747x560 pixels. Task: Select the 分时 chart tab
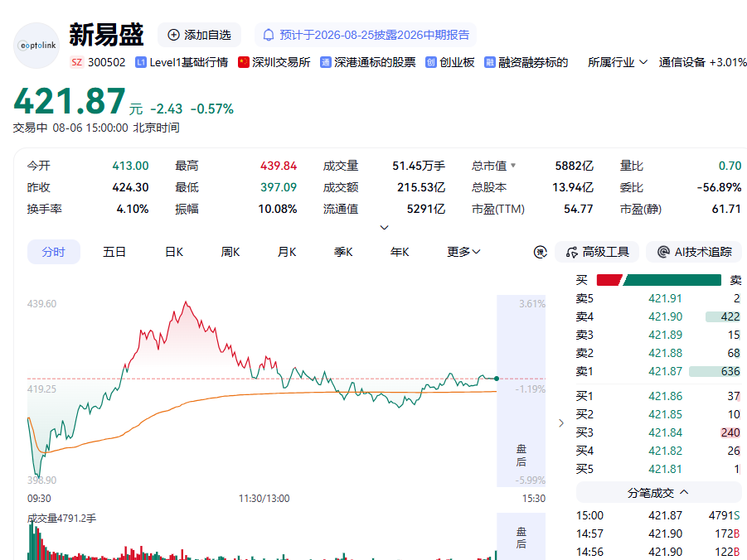coord(53,252)
